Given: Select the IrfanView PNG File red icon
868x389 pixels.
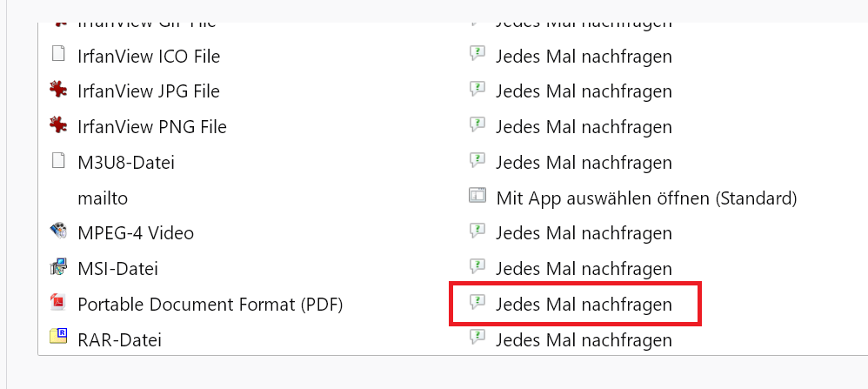Looking at the screenshot, I should pyautogui.click(x=58, y=125).
